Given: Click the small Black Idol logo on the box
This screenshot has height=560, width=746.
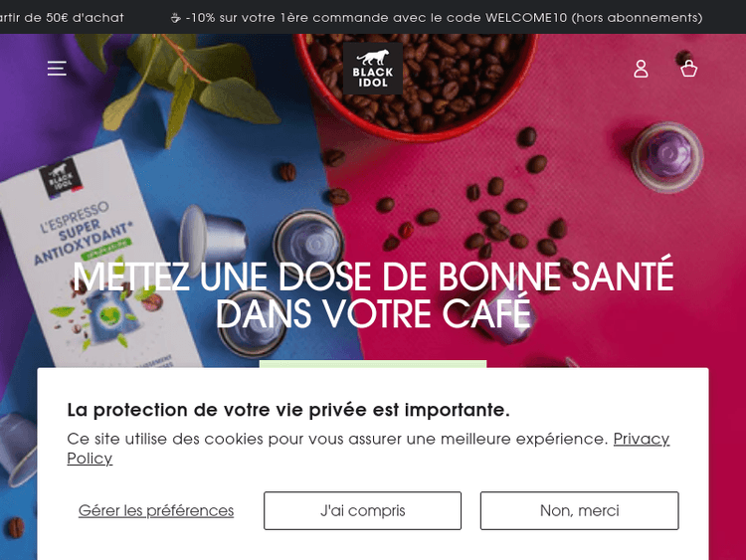Looking at the screenshot, I should tap(61, 178).
